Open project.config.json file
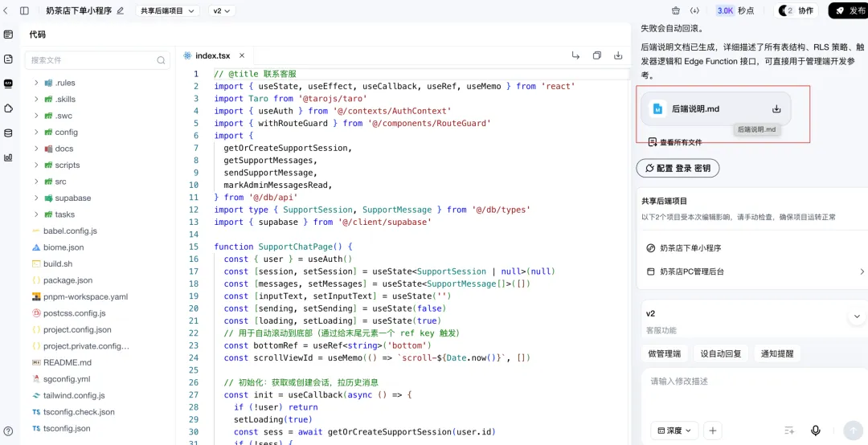 coord(77,329)
